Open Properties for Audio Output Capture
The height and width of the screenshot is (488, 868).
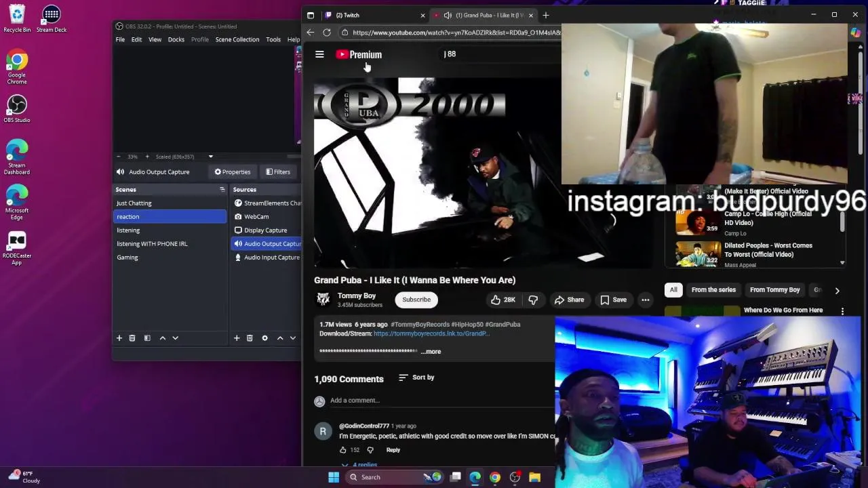[x=233, y=172]
